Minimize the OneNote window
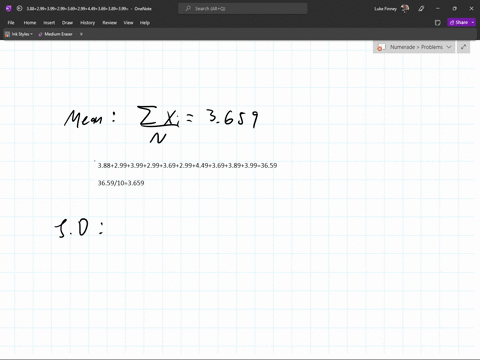The width and height of the screenshot is (480, 360). point(438,8)
